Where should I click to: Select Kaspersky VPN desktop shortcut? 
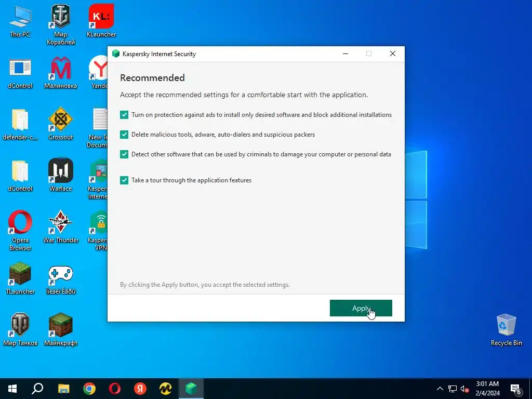(98, 231)
